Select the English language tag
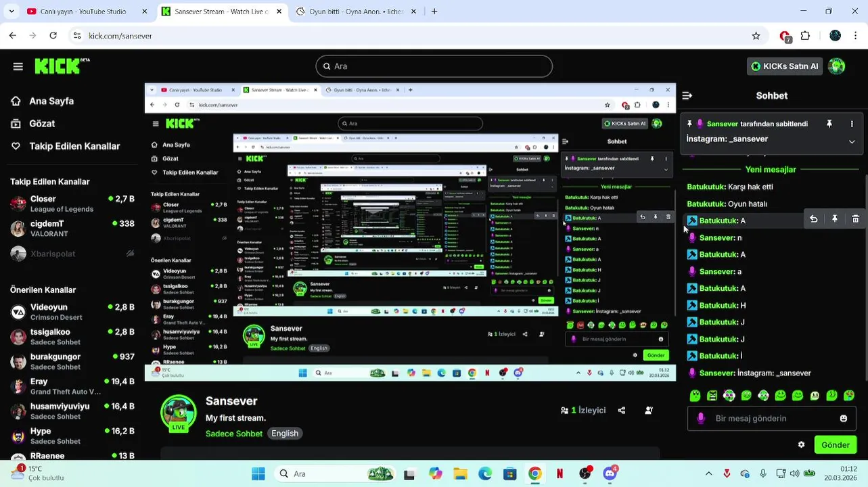This screenshot has width=868, height=487. [285, 434]
